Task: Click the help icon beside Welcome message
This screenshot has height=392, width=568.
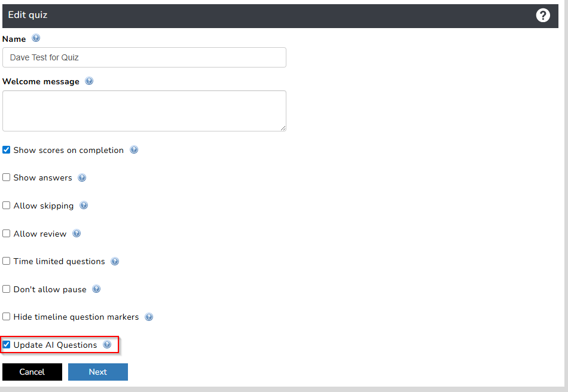Action: coord(89,81)
